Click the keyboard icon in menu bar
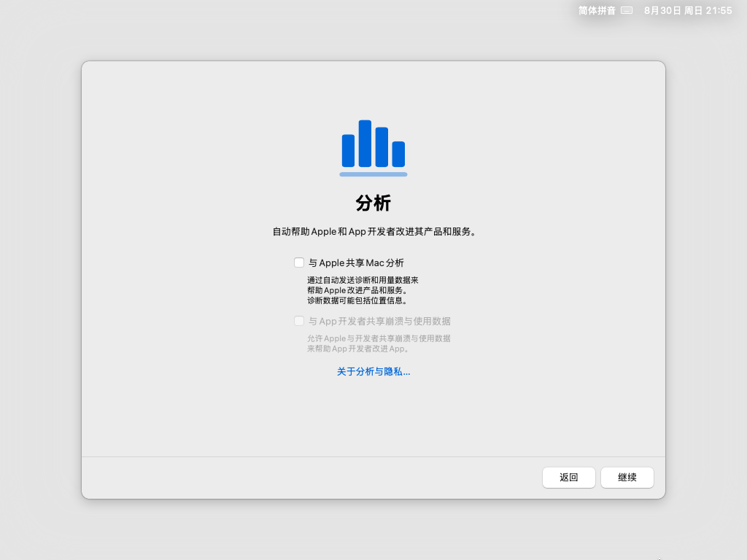The height and width of the screenshot is (560, 747). [627, 10]
